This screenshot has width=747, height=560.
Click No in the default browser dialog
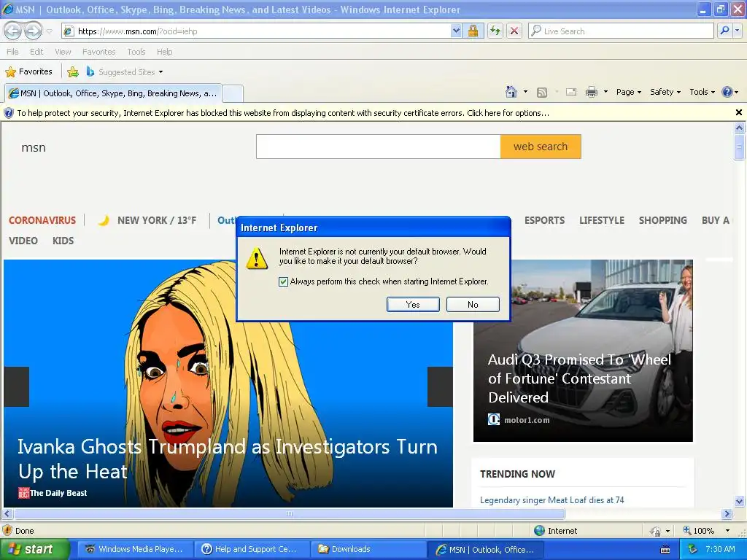pos(473,304)
